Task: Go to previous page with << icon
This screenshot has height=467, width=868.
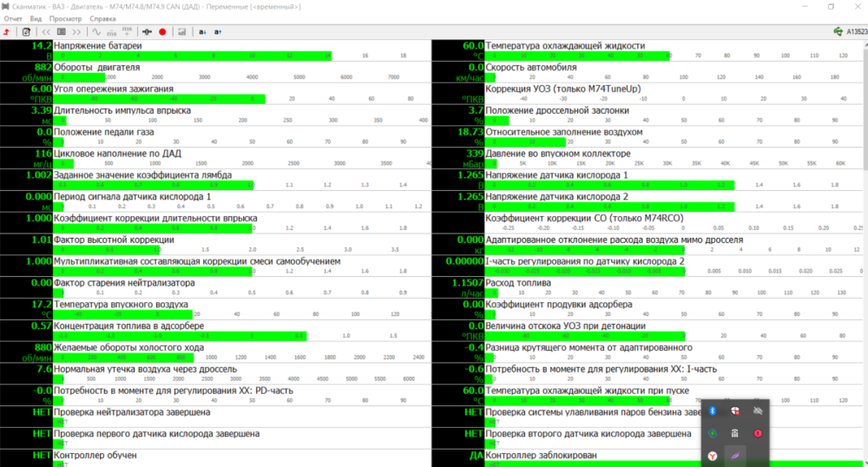Action: (46, 32)
